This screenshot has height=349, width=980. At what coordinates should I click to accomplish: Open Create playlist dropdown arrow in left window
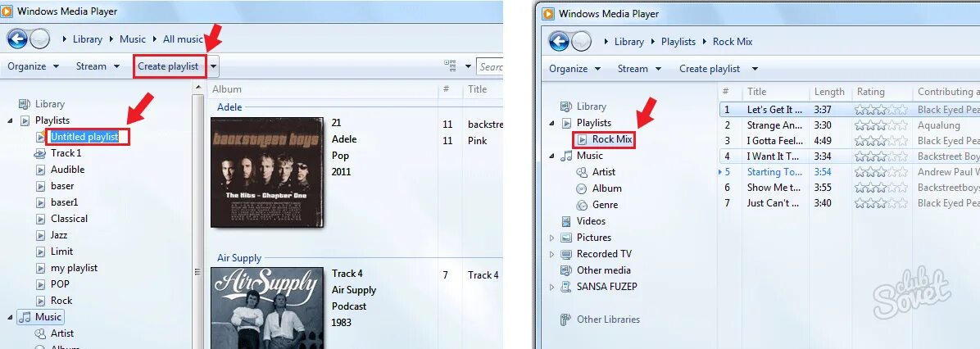[x=214, y=66]
